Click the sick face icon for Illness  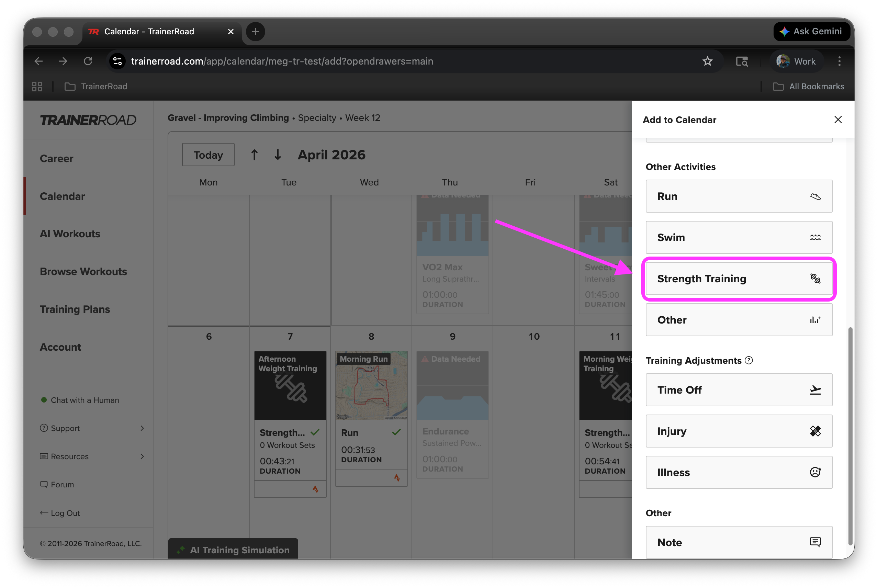[815, 473]
